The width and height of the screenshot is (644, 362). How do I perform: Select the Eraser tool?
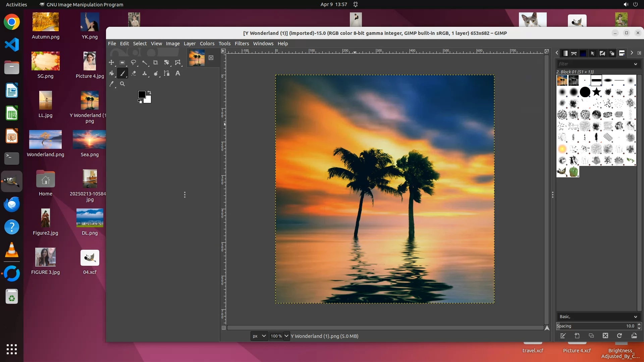(x=133, y=73)
